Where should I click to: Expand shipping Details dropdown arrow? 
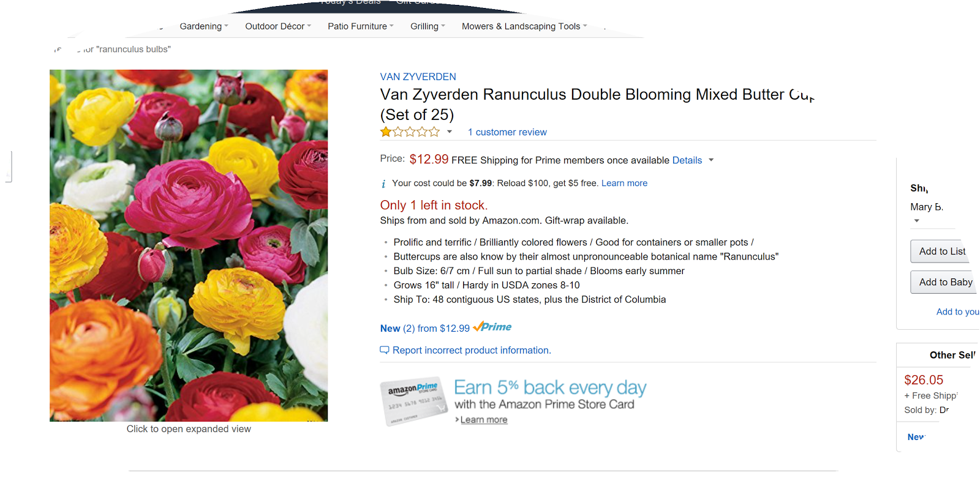tap(711, 160)
